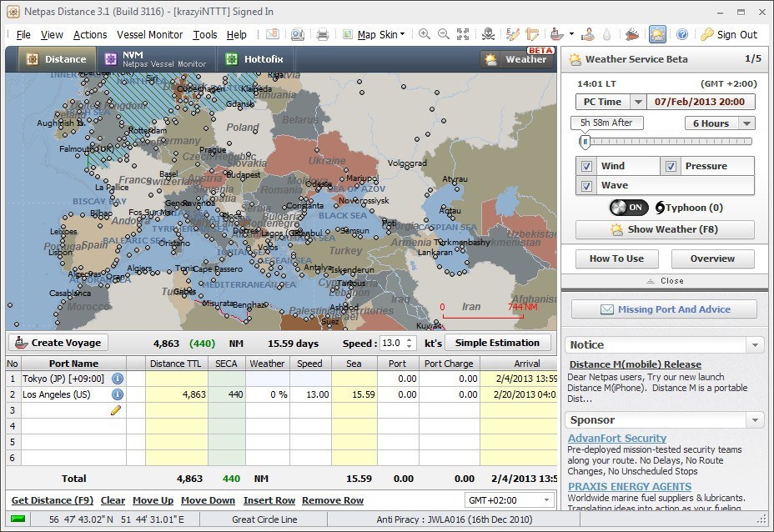This screenshot has width=774, height=532.
Task: Switch to the Netpas Vessel Monitor tab
Action: click(x=156, y=59)
